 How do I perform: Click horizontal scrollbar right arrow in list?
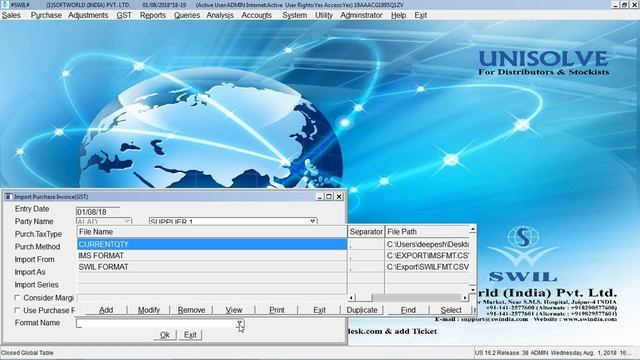pos(465,298)
